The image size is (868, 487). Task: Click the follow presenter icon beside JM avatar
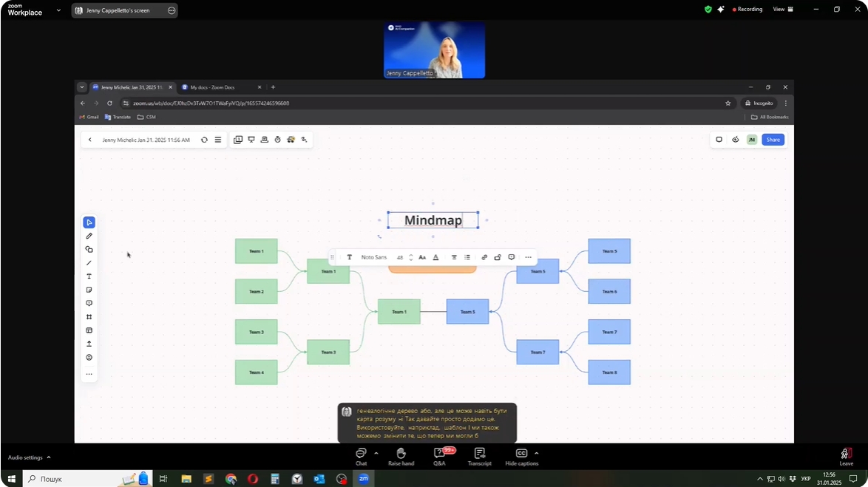point(736,140)
